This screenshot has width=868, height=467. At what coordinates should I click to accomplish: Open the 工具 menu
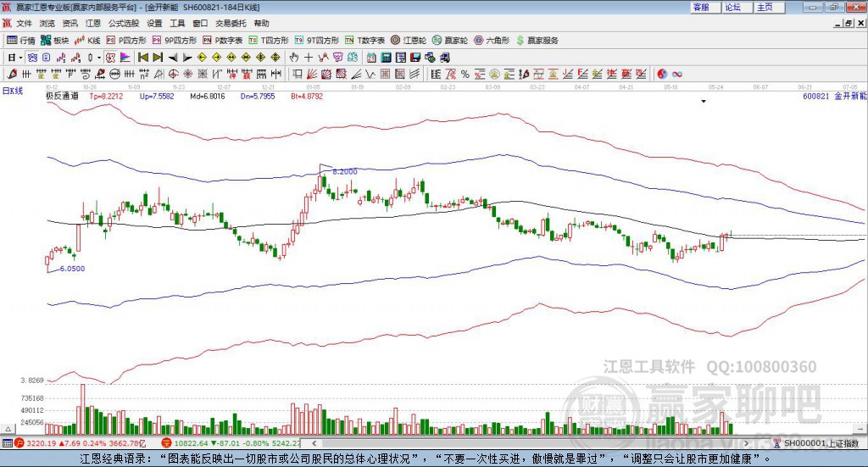click(x=177, y=23)
